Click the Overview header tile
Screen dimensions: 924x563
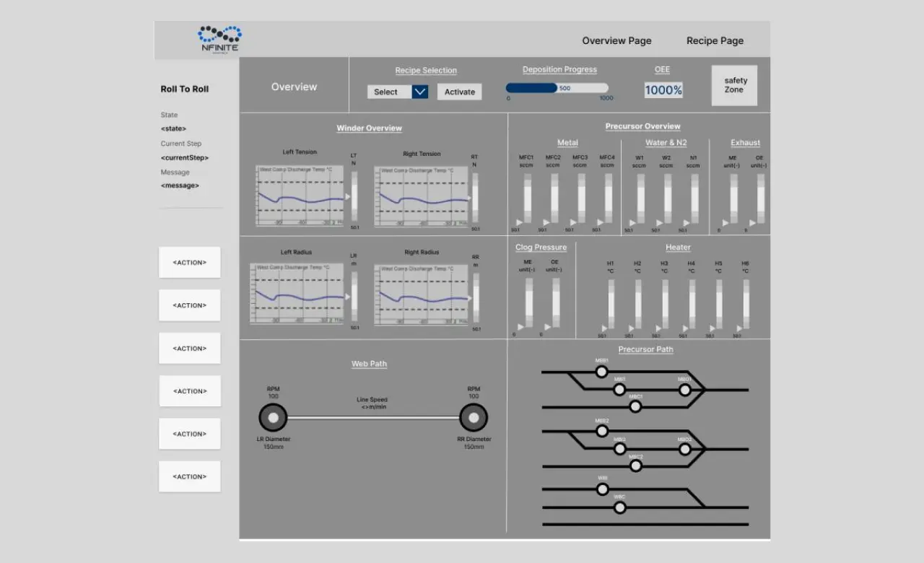[x=294, y=87]
